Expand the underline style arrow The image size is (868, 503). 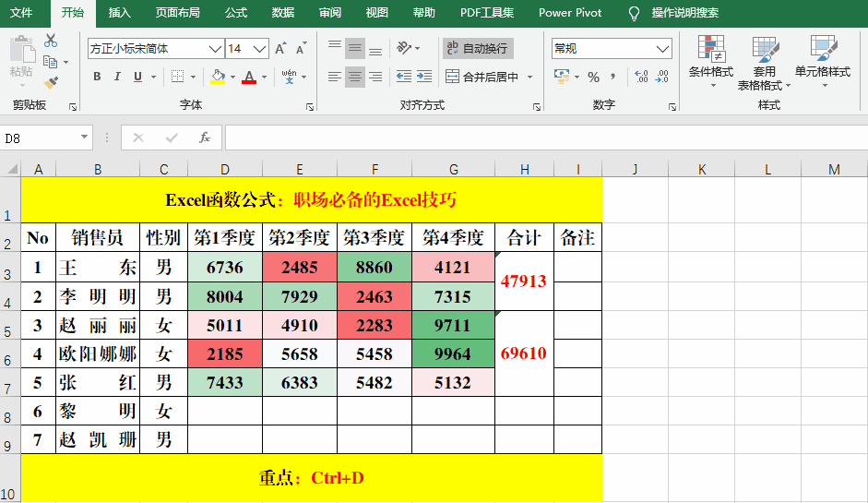pyautogui.click(x=153, y=77)
